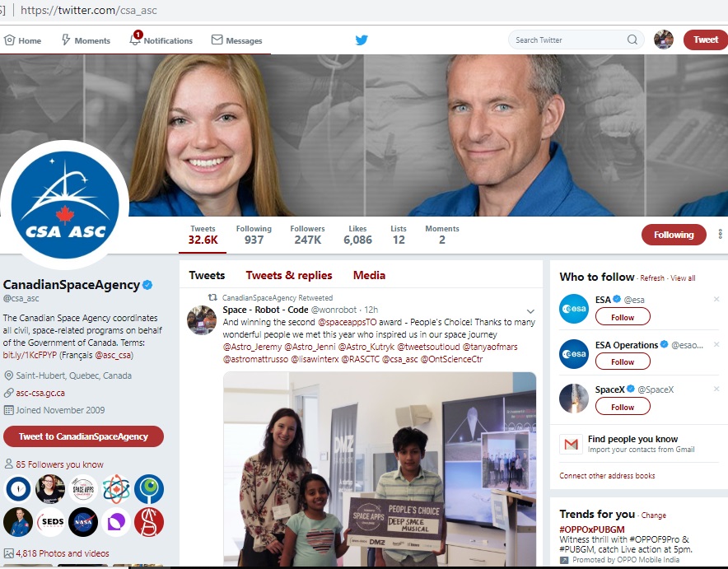Viewport: 728px width, 569px height.
Task: Click the NASA follower avatar
Action: click(x=83, y=521)
